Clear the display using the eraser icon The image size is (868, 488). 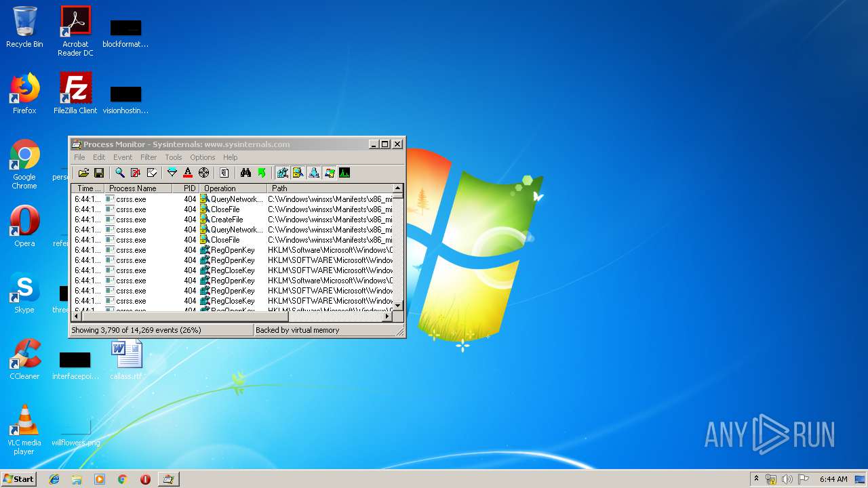point(152,173)
